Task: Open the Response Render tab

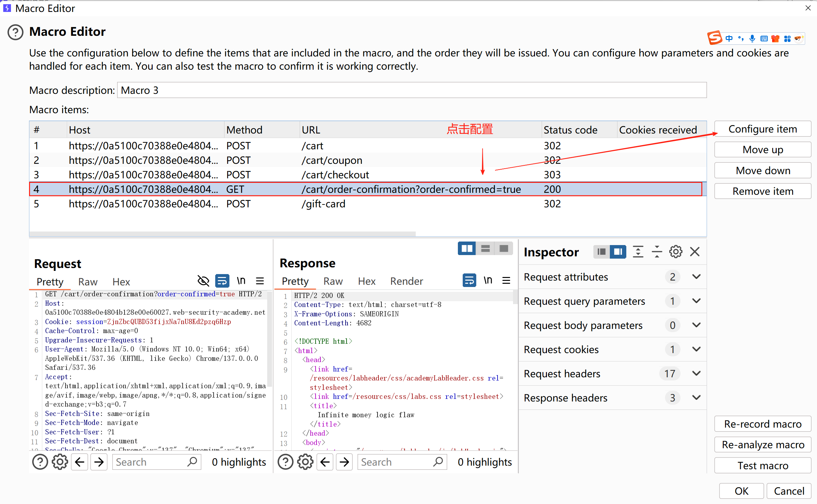Action: coord(407,281)
